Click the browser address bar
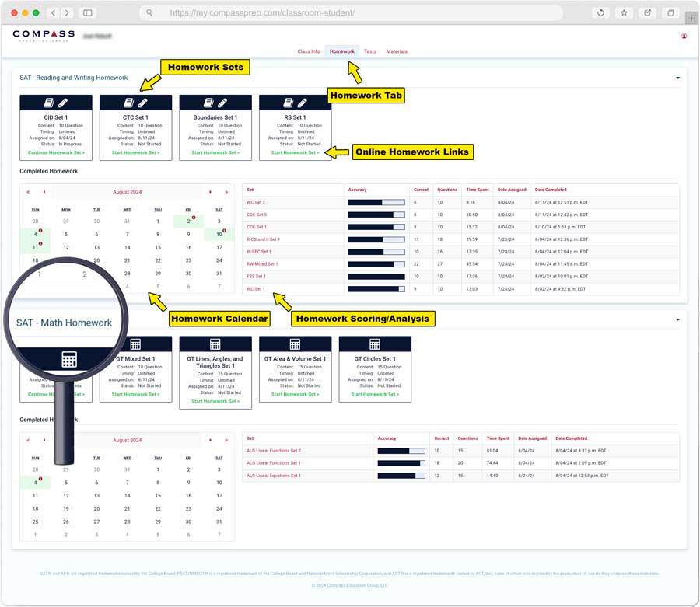 [x=350, y=13]
